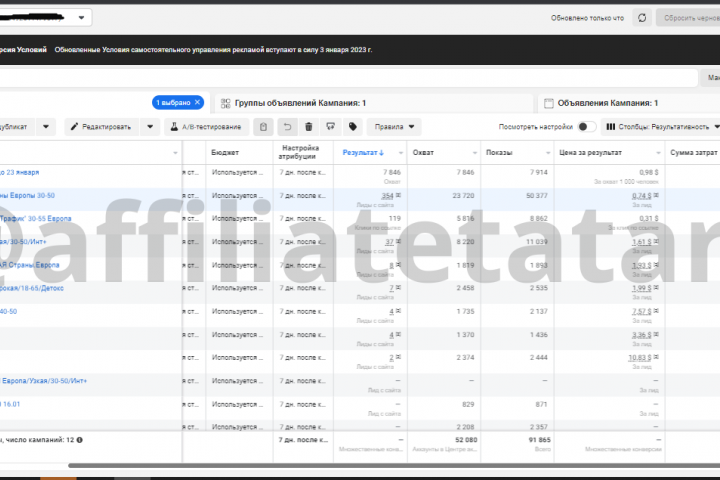Open the campaign name column menu arrow

point(175,153)
